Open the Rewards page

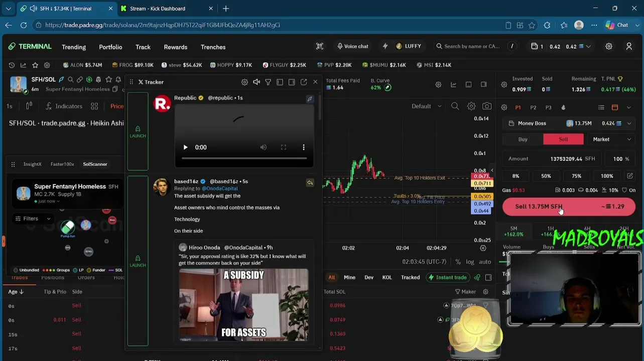tap(176, 47)
